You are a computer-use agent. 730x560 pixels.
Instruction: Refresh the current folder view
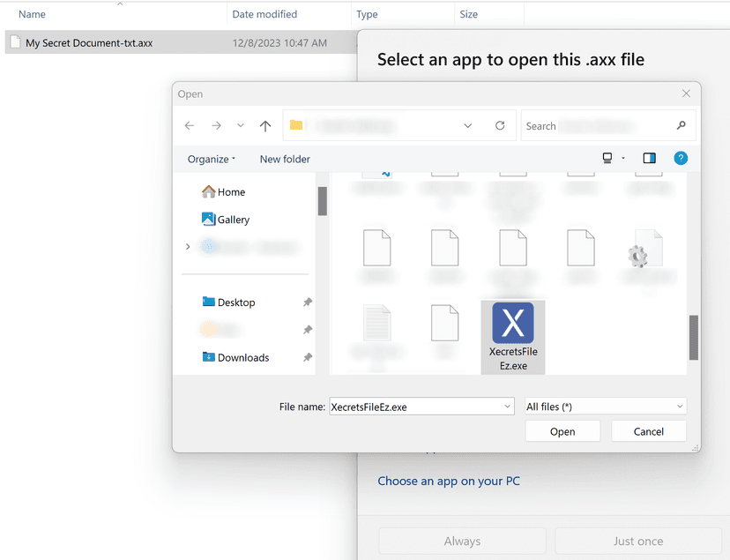click(500, 126)
